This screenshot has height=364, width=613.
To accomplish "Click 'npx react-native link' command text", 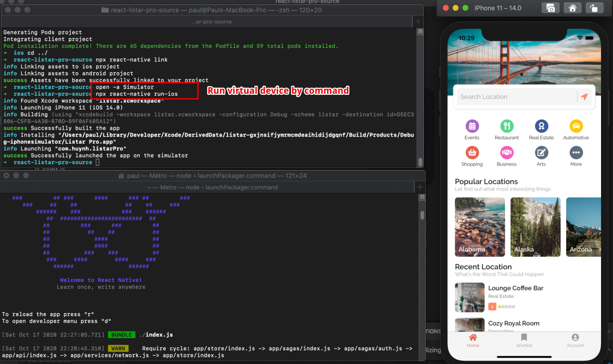I will [x=132, y=60].
